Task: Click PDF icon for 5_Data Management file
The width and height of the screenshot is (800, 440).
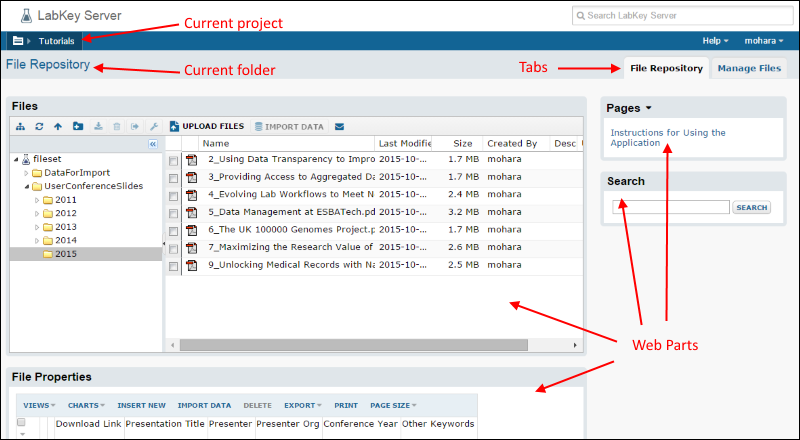Action: pos(192,213)
